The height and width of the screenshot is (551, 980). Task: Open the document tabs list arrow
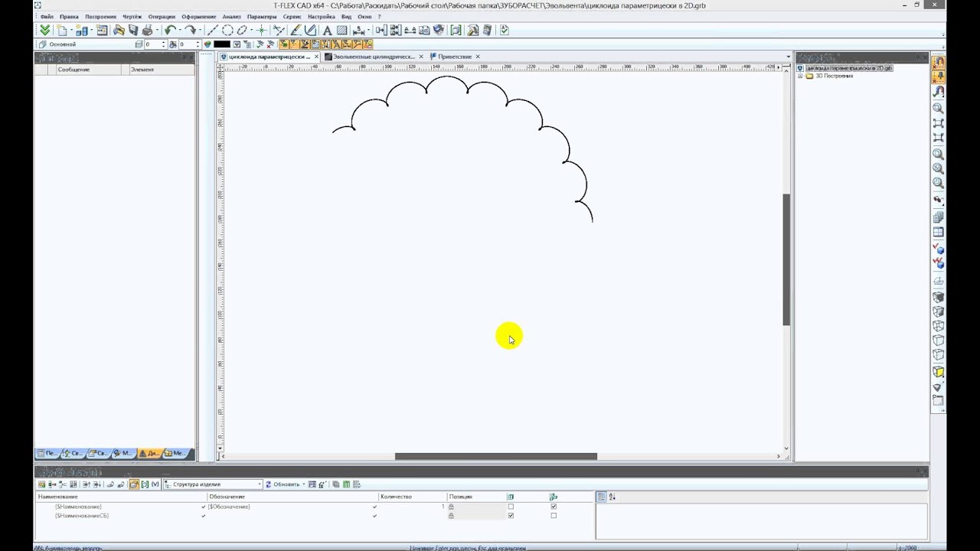point(788,57)
